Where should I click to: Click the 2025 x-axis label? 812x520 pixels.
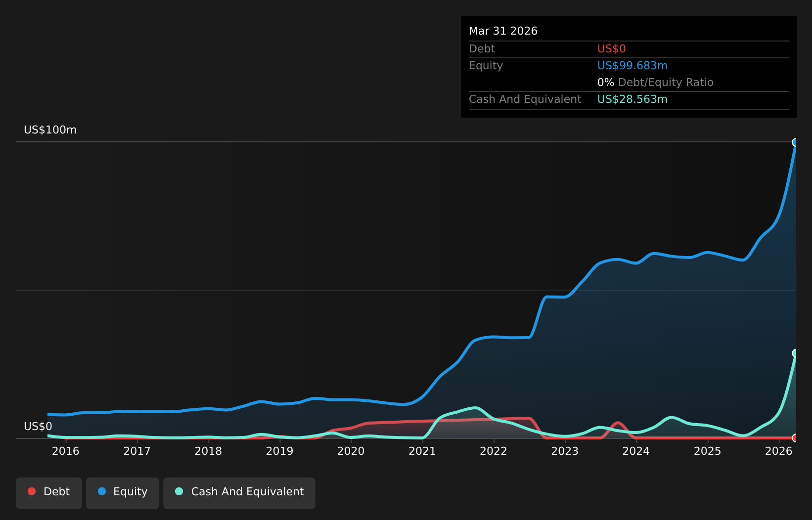708,451
